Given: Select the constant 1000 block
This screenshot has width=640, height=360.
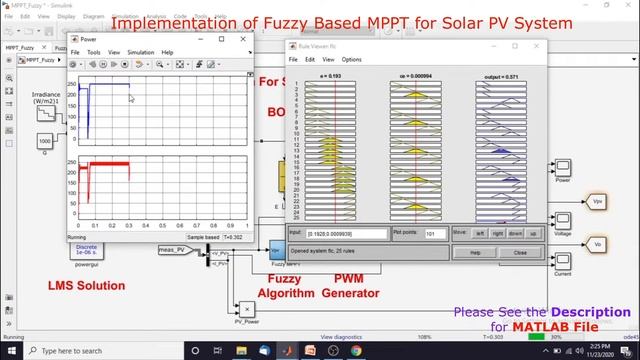Looking at the screenshot, I should [44, 141].
